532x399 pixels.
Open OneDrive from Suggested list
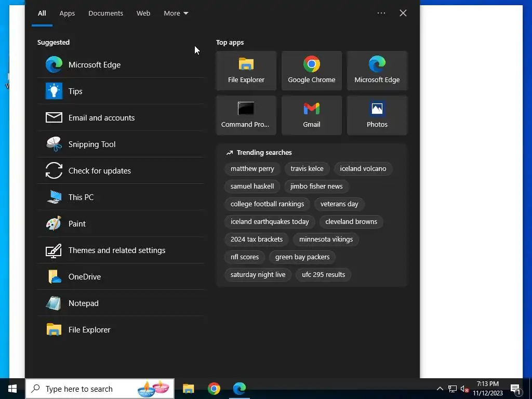(121, 276)
